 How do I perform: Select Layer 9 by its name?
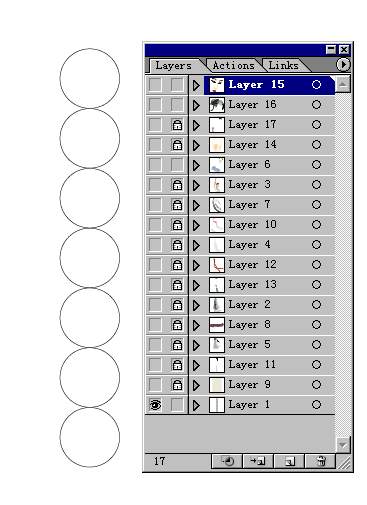pyautogui.click(x=249, y=385)
